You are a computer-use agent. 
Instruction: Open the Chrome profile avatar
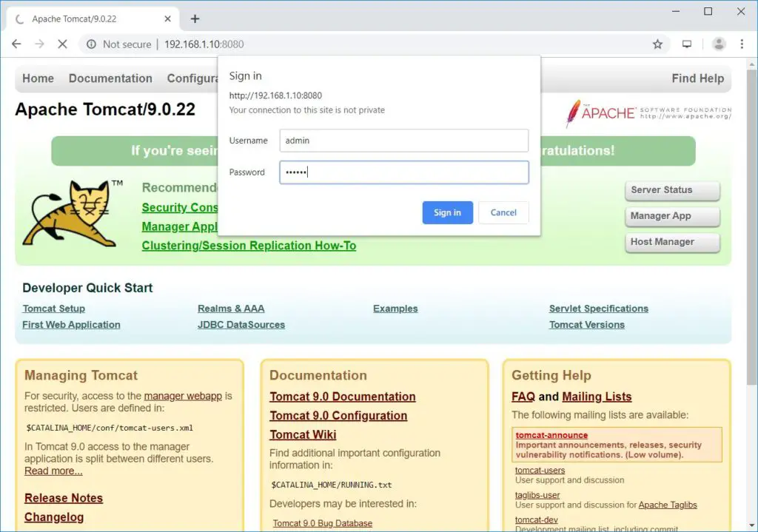(x=719, y=44)
